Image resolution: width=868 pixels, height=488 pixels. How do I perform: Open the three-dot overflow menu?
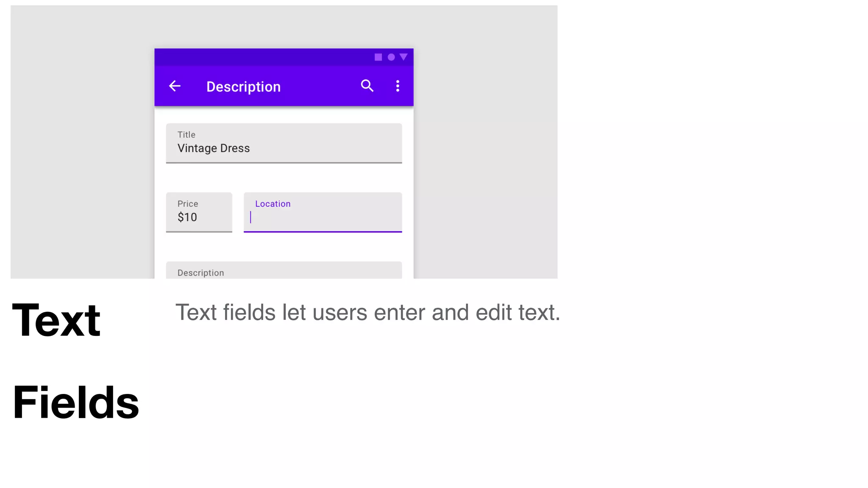click(398, 86)
